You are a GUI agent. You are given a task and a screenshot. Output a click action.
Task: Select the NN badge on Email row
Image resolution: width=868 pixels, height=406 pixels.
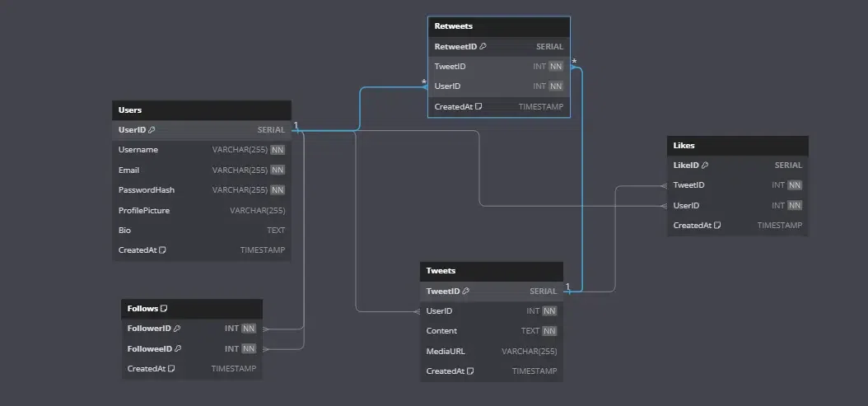pos(278,170)
